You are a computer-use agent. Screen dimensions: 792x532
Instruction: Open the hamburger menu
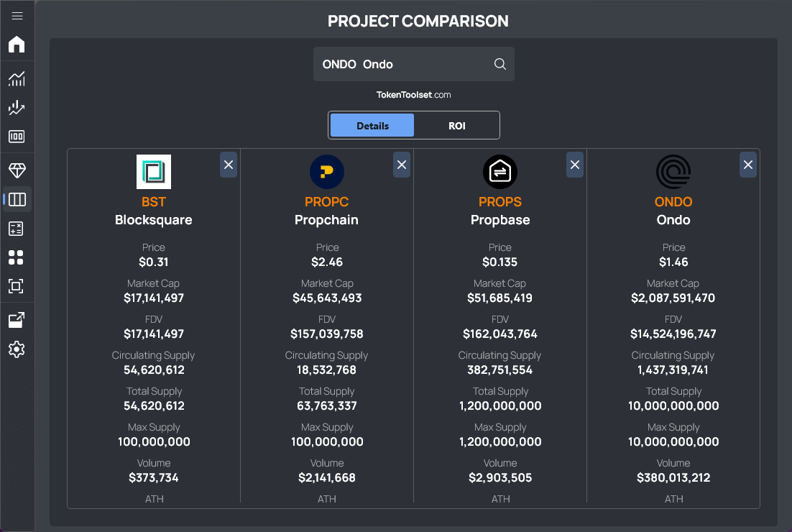(17, 16)
